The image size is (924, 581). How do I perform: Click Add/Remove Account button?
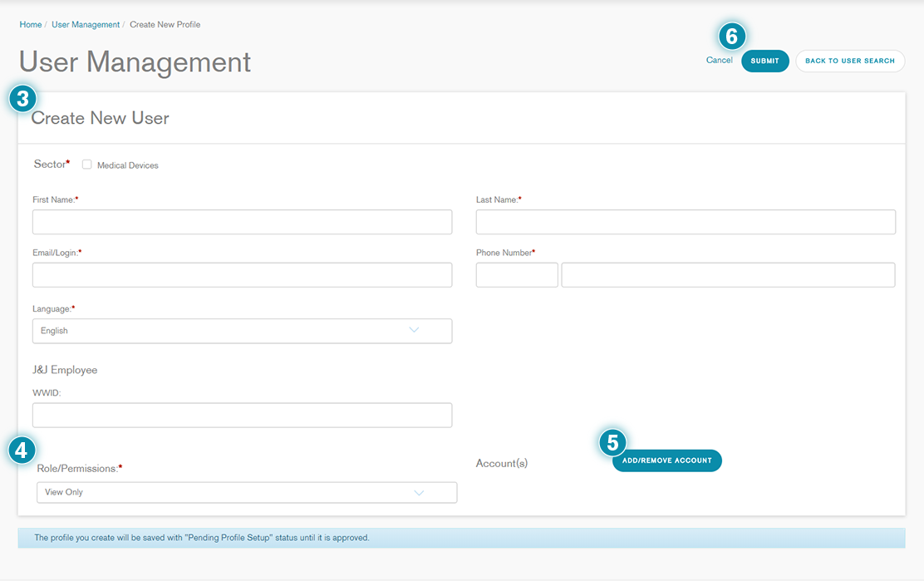tap(666, 460)
